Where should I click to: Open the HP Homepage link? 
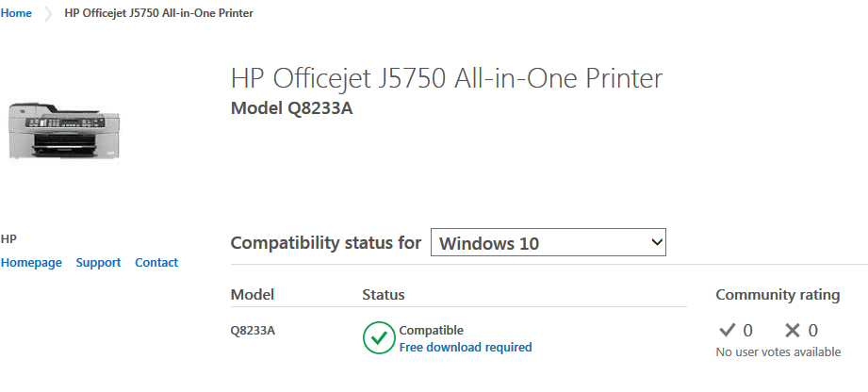(x=31, y=263)
